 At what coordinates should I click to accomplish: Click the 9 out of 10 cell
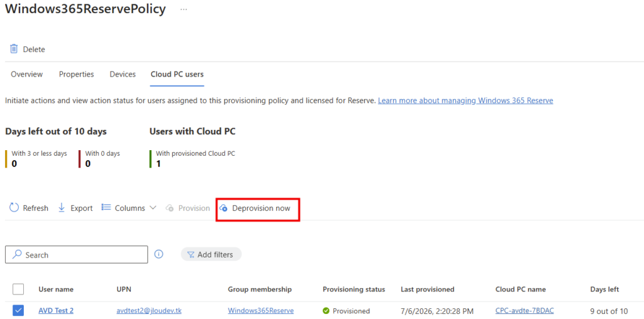click(609, 311)
